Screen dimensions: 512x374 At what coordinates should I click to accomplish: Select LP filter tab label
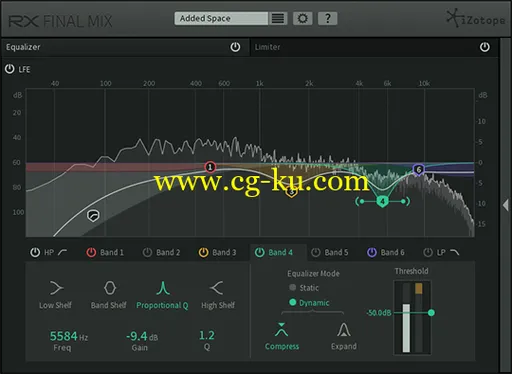pyautogui.click(x=441, y=253)
